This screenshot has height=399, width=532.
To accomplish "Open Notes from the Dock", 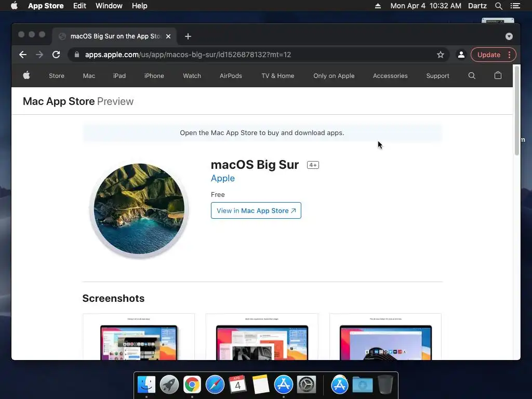I will (261, 385).
